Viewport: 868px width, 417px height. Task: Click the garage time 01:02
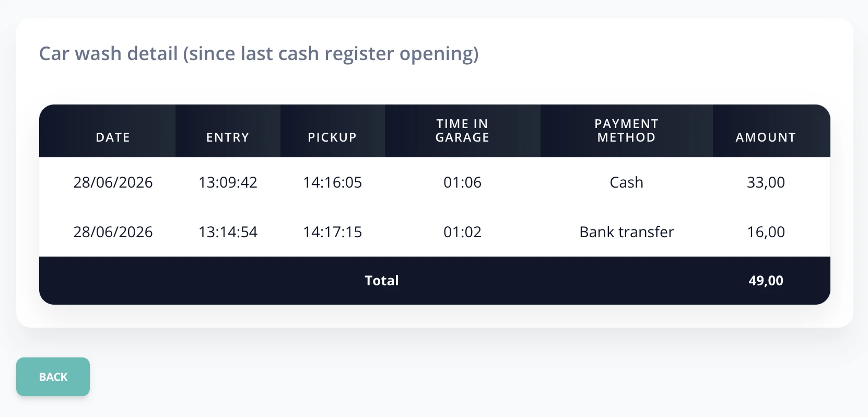coord(463,232)
